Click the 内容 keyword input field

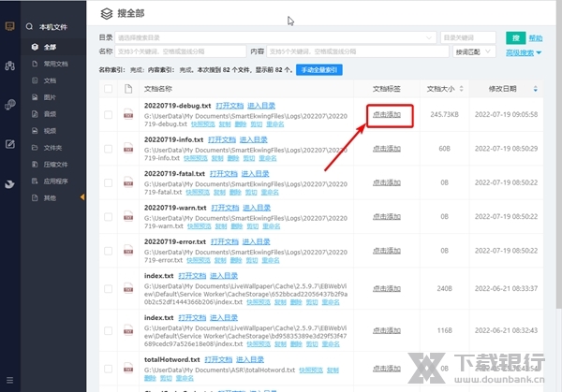click(x=358, y=51)
